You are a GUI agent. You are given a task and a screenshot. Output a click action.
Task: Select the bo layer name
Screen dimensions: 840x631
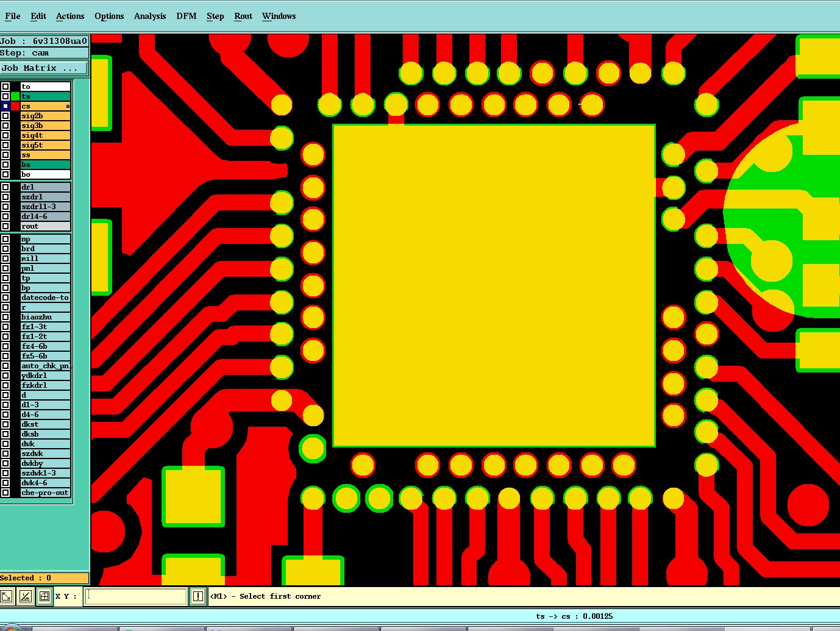(46, 174)
